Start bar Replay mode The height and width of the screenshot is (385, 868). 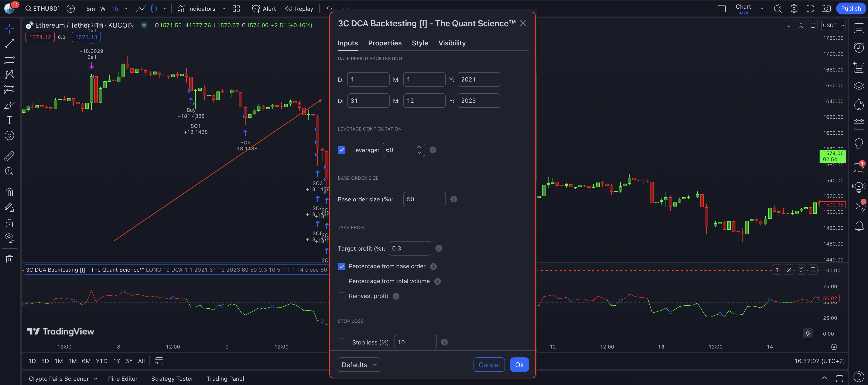tap(299, 9)
